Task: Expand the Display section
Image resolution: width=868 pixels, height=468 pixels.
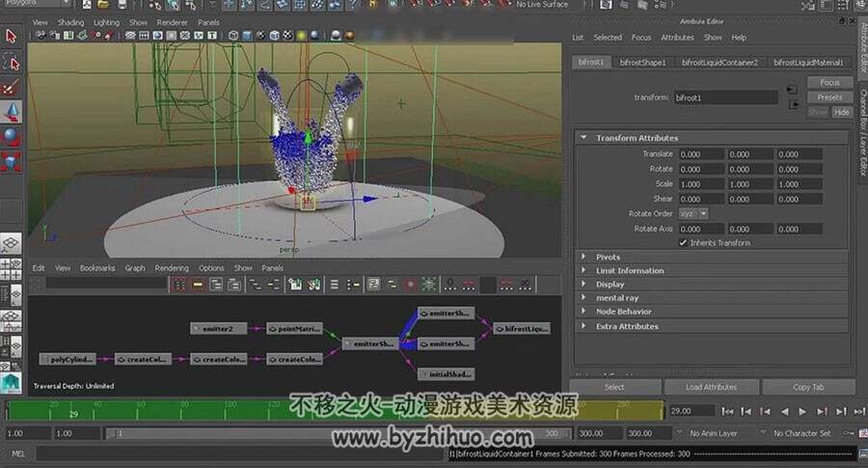Action: (x=583, y=284)
